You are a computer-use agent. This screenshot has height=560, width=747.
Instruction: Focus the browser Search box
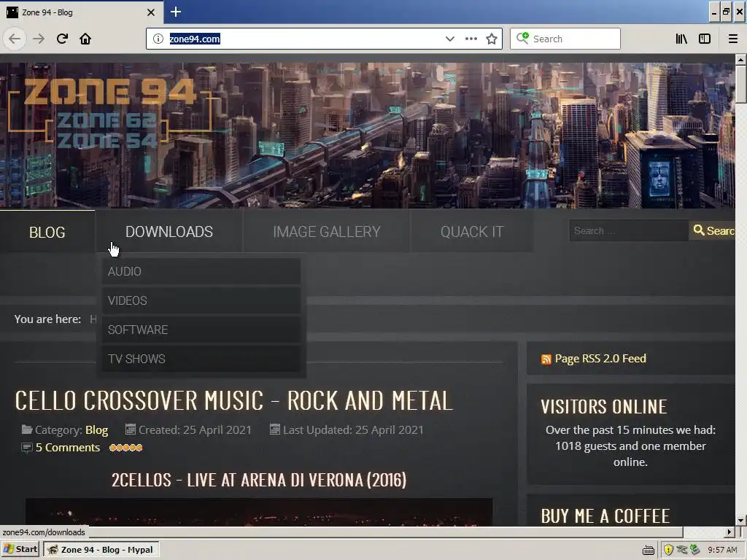click(565, 39)
